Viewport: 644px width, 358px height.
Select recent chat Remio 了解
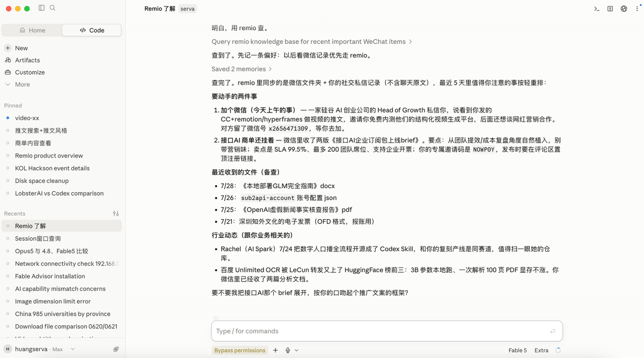click(62, 226)
